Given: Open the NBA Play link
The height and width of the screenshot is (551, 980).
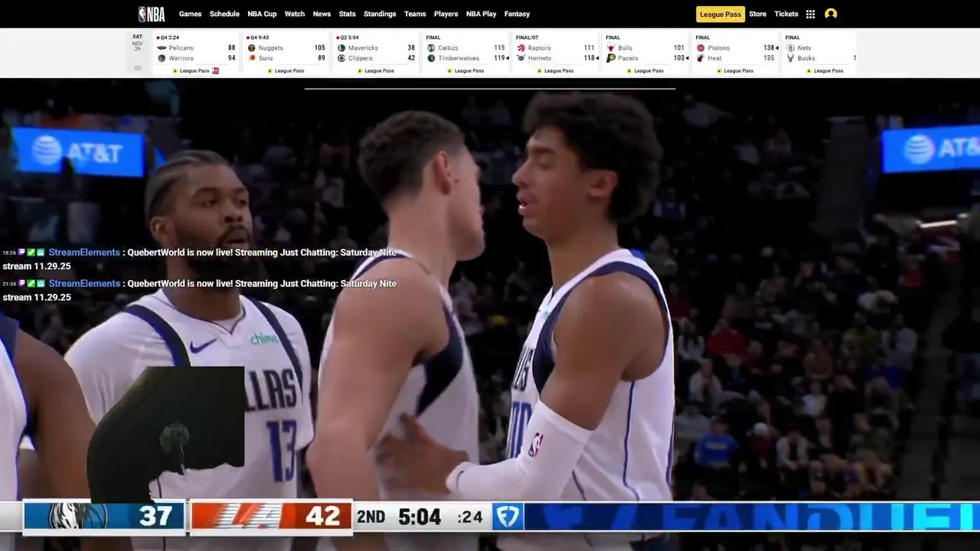Looking at the screenshot, I should [x=481, y=14].
